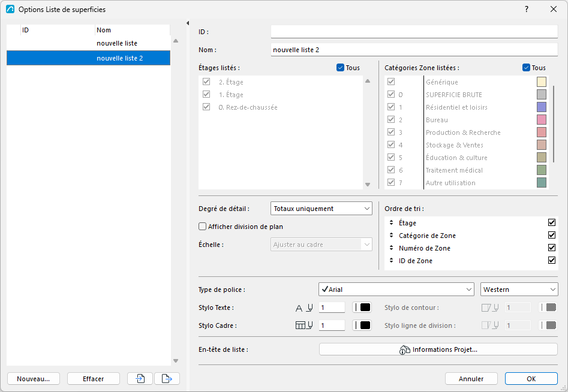
Task: Click the Effacer button
Action: (x=94, y=379)
